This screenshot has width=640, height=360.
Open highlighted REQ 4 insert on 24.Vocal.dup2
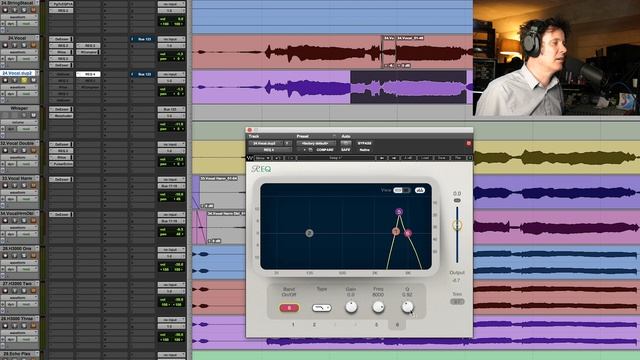tap(88, 74)
